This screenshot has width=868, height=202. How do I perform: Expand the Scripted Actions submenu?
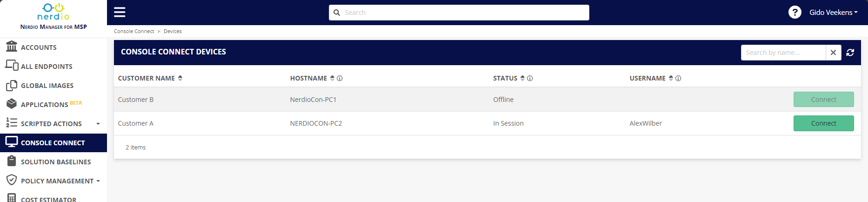[x=98, y=124]
